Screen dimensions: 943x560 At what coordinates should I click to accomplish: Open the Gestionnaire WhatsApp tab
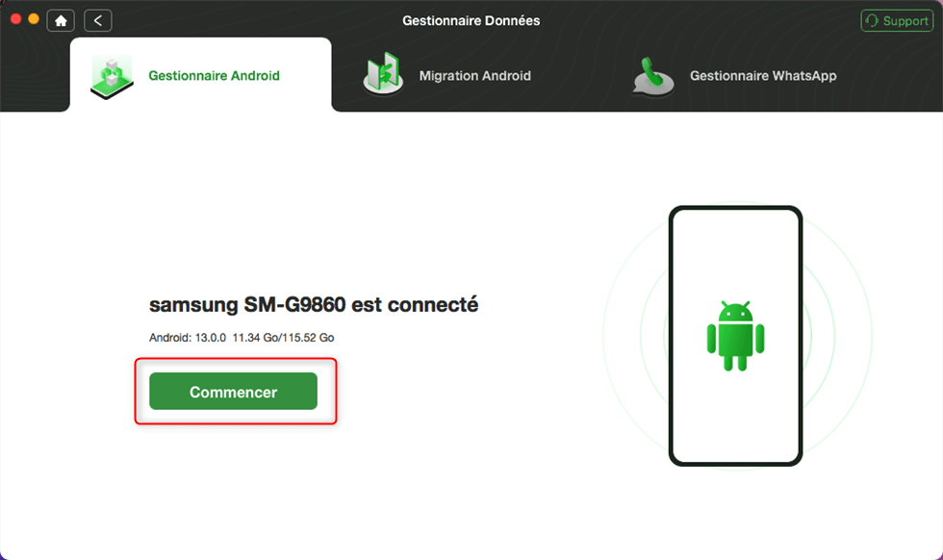[734, 76]
